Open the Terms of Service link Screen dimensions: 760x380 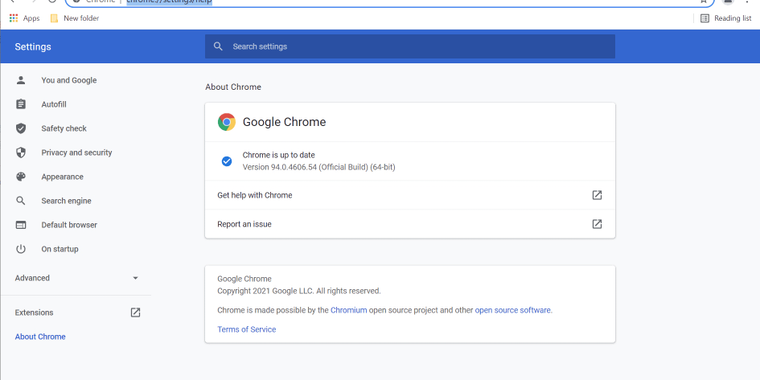246,329
